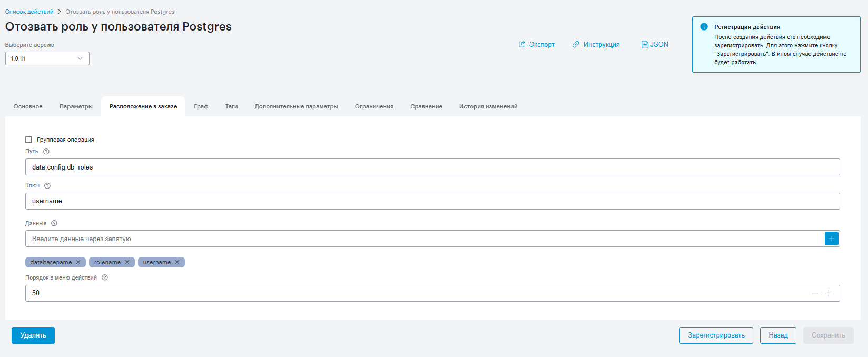Screen dimensions: 868x357
Task: Remove the databasename tag
Action: (78, 262)
